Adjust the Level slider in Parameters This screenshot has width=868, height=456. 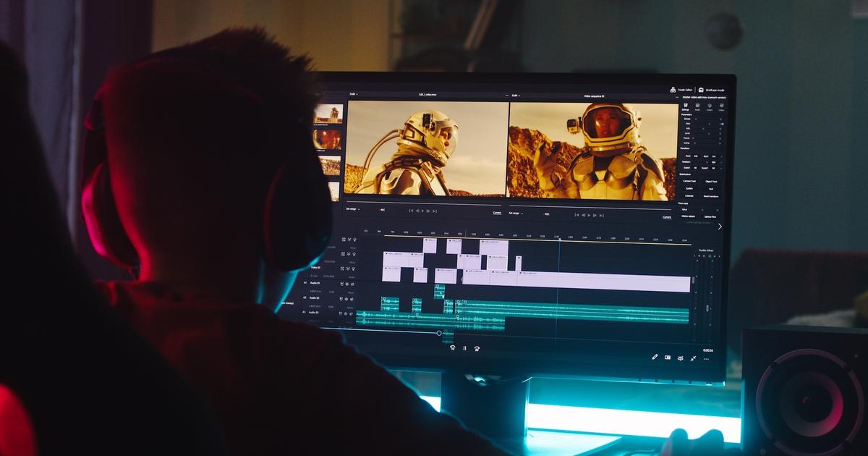pyautogui.click(x=707, y=134)
